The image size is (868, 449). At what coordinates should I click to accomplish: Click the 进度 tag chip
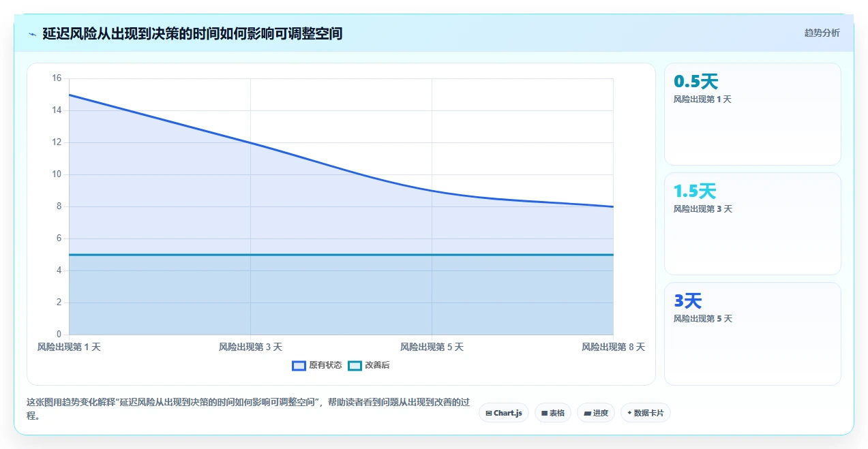click(596, 413)
